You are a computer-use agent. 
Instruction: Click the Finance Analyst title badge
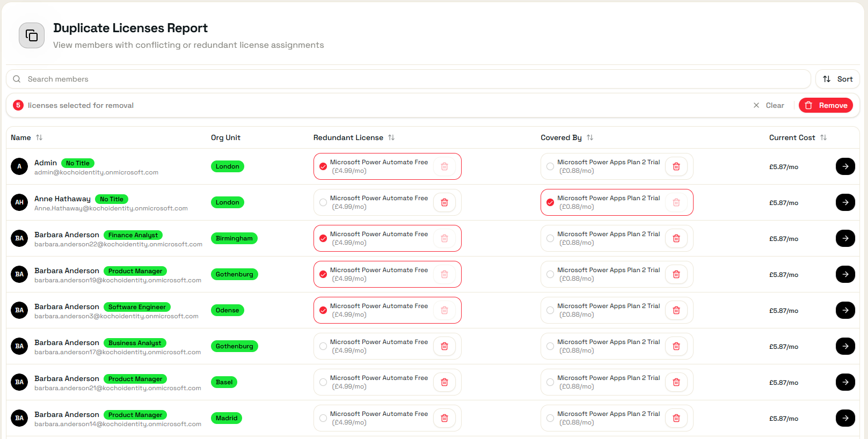pos(133,235)
